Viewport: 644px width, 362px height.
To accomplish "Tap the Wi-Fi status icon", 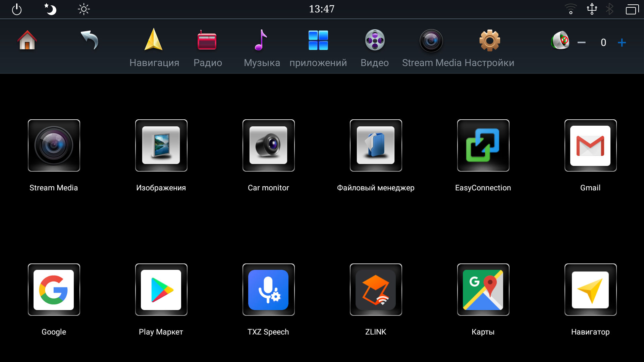I will (x=571, y=9).
